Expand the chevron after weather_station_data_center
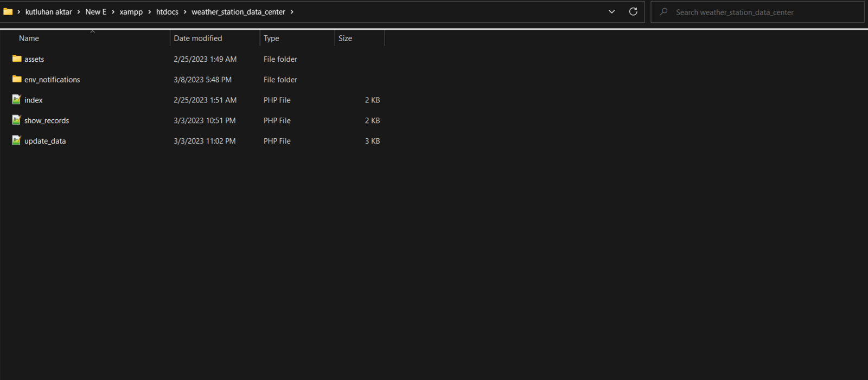Image resolution: width=868 pixels, height=380 pixels. tap(292, 12)
